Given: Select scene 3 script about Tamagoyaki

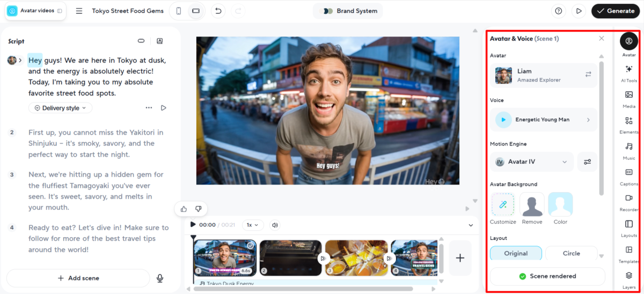Looking at the screenshot, I should (x=95, y=191).
